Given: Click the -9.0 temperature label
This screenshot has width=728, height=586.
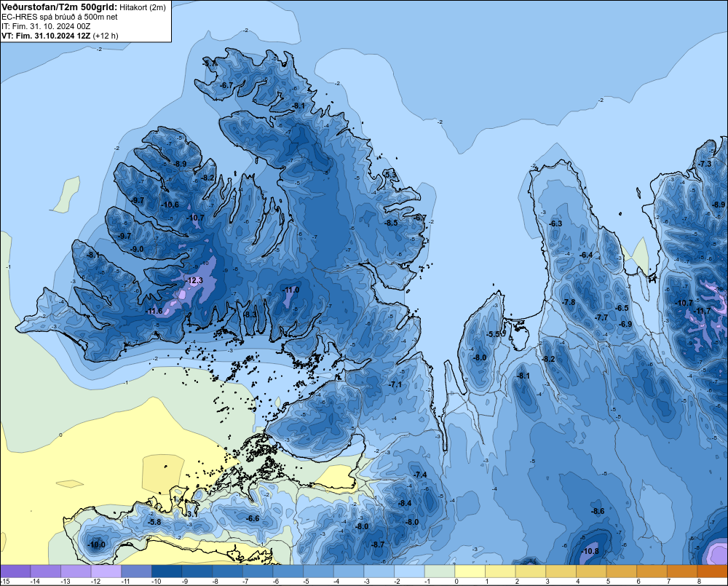Looking at the screenshot, I should pyautogui.click(x=138, y=250).
